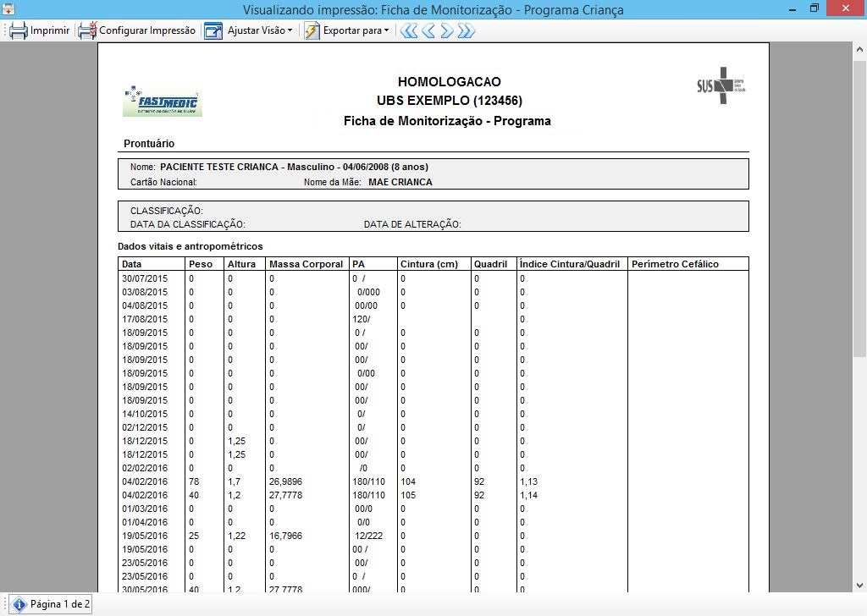The image size is (867, 616).
Task: Click the height value 1,7
Action: [x=234, y=481]
